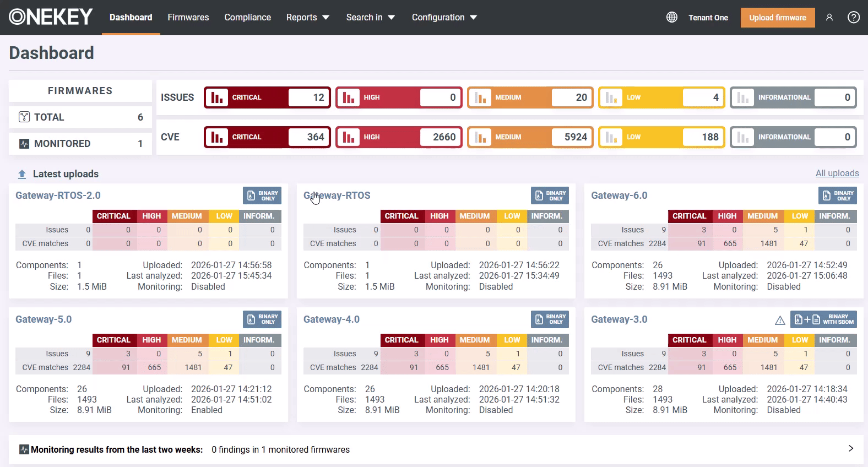Image resolution: width=868 pixels, height=467 pixels.
Task: Open the Gateway-6.0 firmware link
Action: 619,196
